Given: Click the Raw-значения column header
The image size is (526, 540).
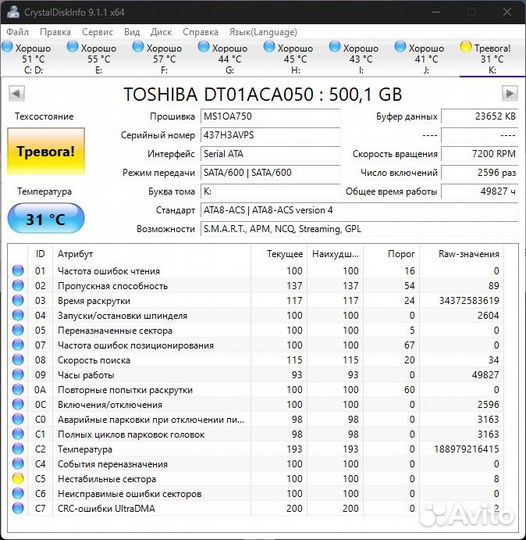Looking at the screenshot, I should click(462, 254).
